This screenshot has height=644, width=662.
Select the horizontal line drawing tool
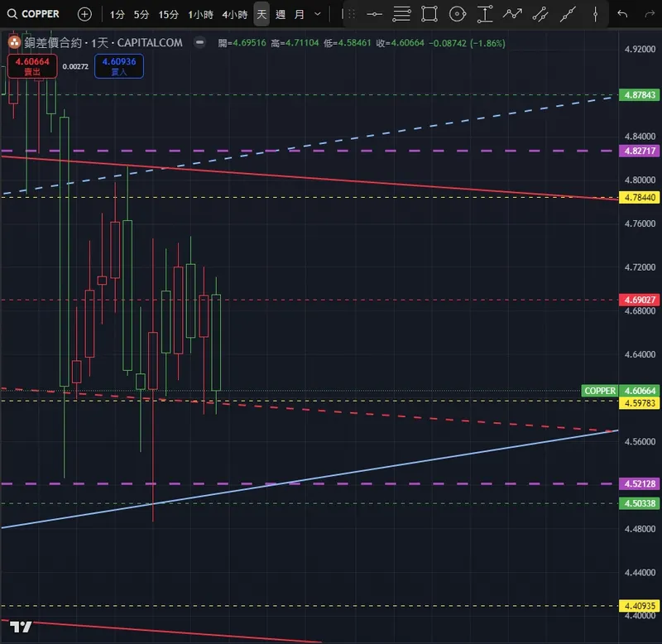374,14
